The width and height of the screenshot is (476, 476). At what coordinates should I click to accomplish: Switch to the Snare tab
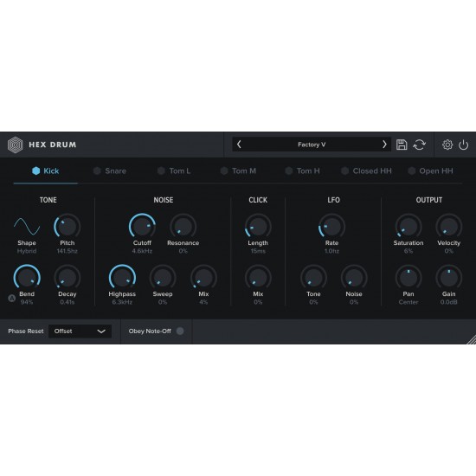coord(110,170)
